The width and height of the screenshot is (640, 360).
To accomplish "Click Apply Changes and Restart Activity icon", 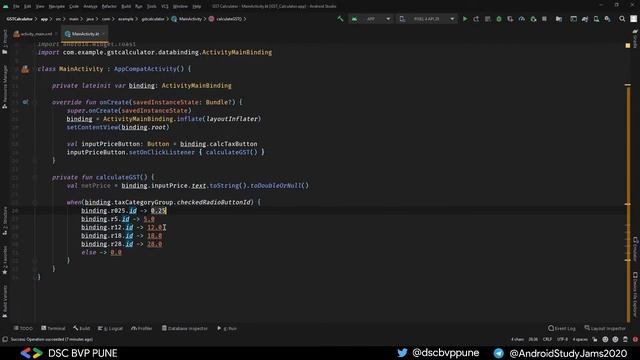I will pyautogui.click(x=476, y=19).
